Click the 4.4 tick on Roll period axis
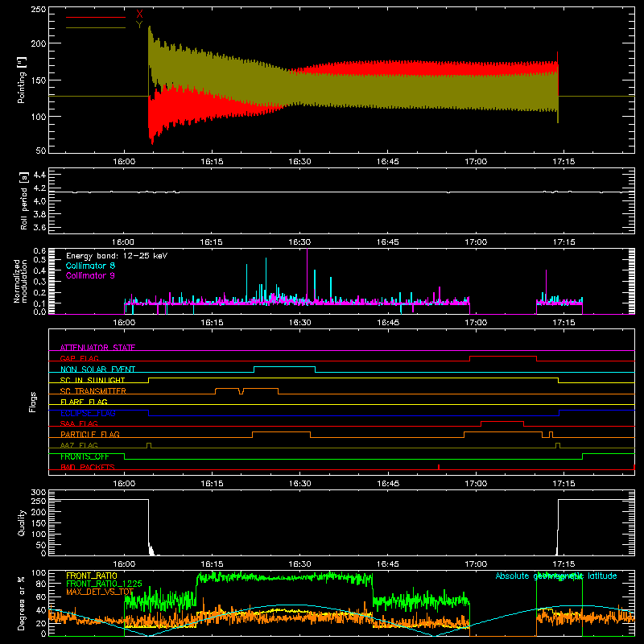 39,175
